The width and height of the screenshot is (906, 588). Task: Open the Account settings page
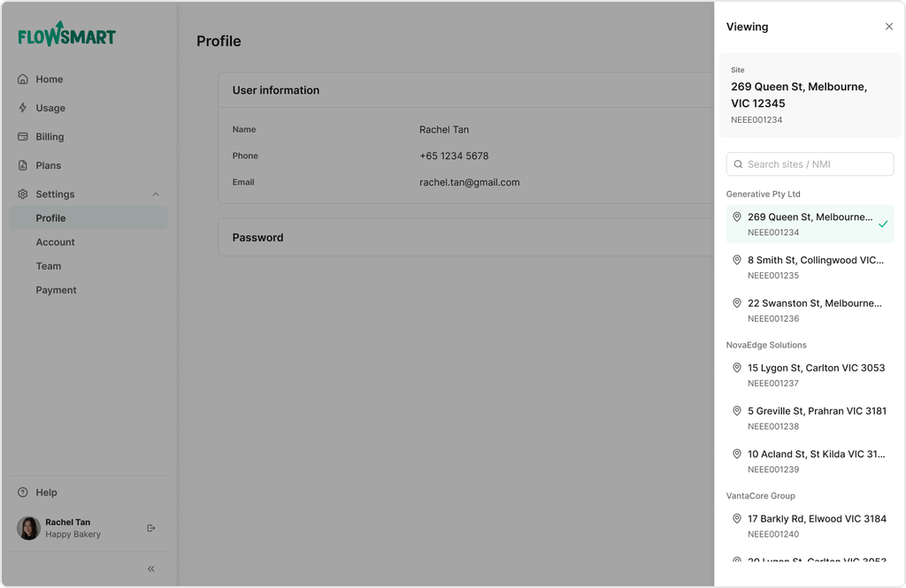[x=56, y=242]
